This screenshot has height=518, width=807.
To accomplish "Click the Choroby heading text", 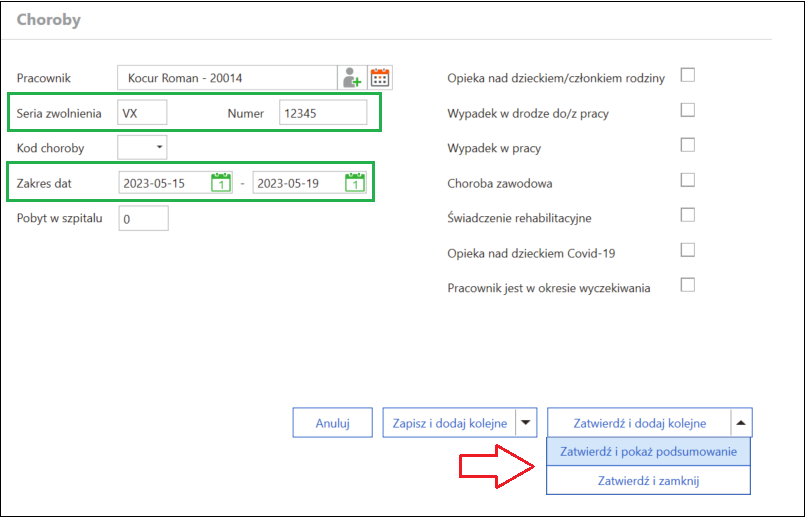I will pyautogui.click(x=49, y=20).
